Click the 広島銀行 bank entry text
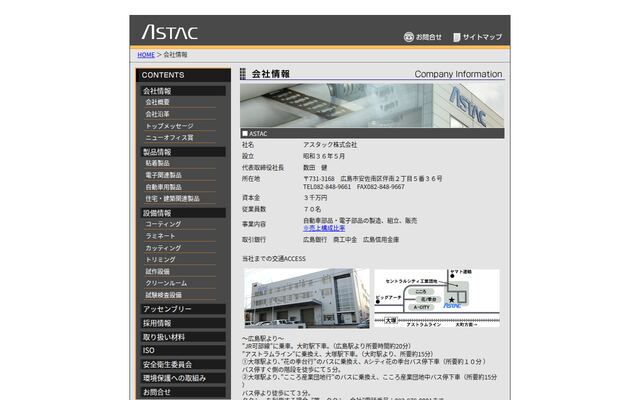This screenshot has width=640, height=400. [x=315, y=240]
